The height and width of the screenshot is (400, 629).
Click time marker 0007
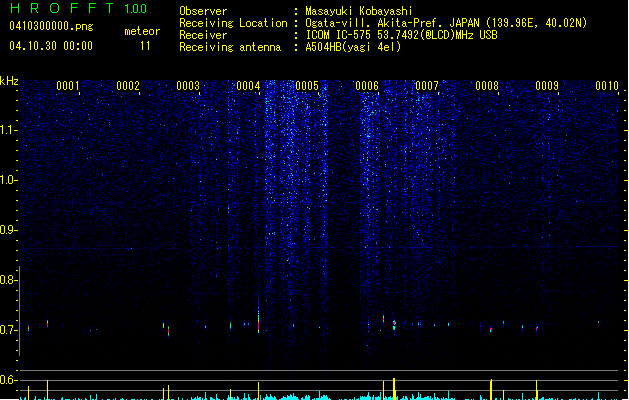point(427,85)
